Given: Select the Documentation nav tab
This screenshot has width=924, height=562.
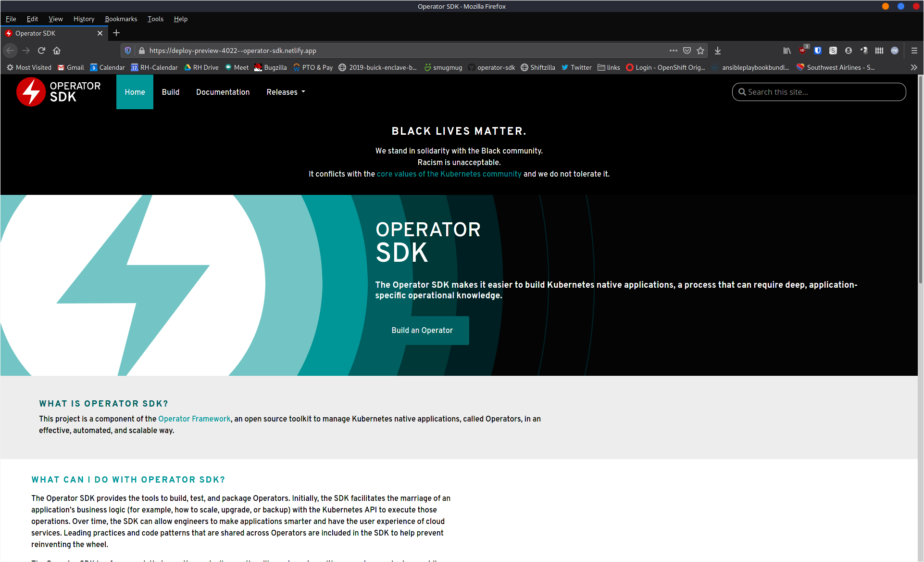Looking at the screenshot, I should coord(223,92).
